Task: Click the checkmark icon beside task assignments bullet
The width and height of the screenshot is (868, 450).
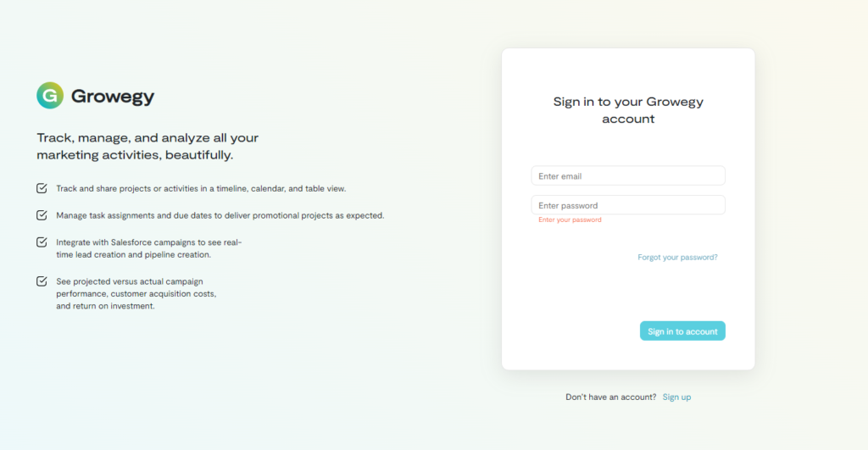Action: click(x=42, y=215)
